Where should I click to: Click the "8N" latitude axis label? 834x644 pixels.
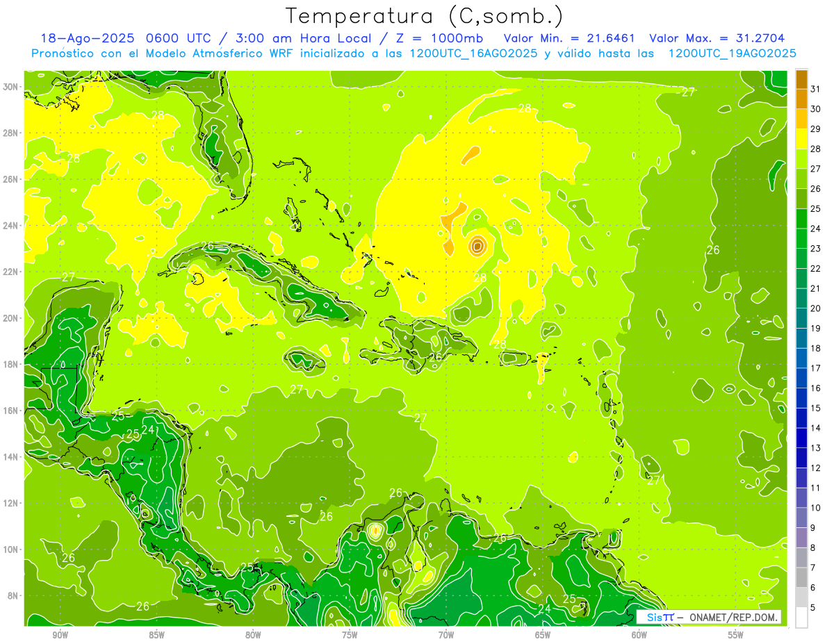(14, 595)
